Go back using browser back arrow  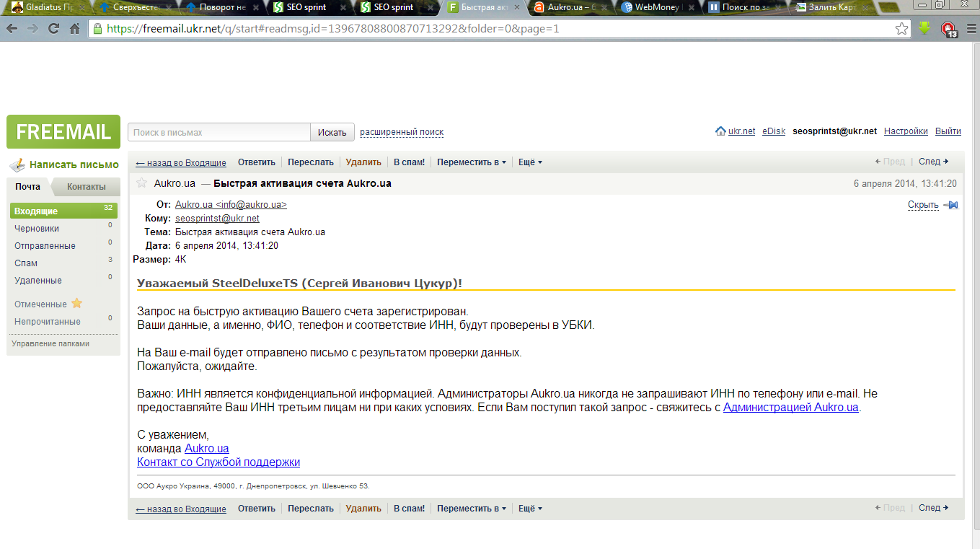click(x=12, y=30)
